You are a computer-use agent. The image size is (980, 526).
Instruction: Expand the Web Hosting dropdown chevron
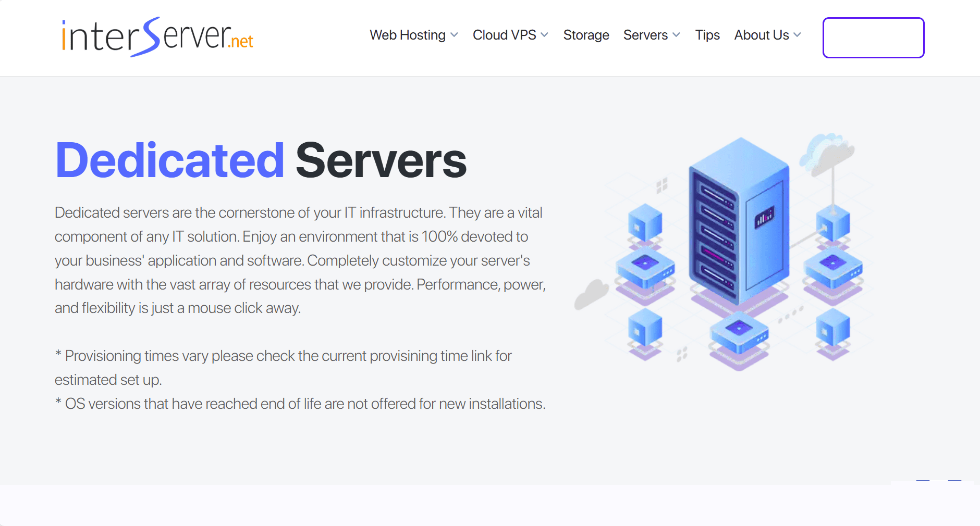click(x=454, y=35)
